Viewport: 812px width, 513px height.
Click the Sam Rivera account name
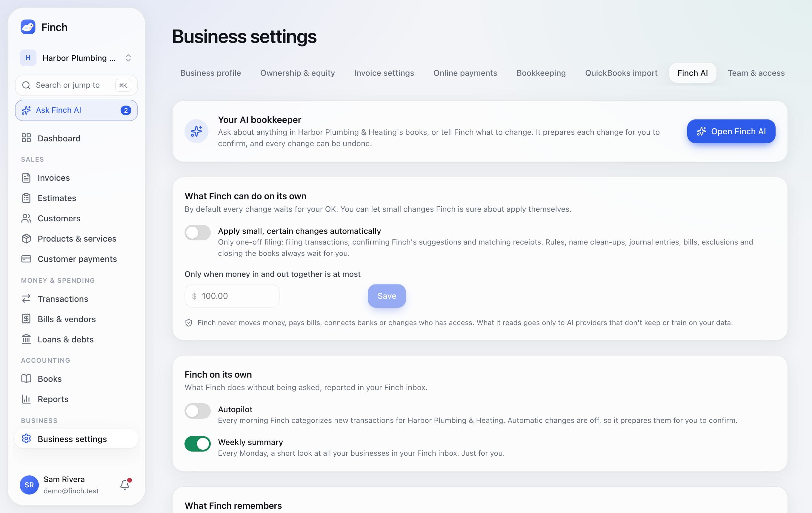[64, 479]
